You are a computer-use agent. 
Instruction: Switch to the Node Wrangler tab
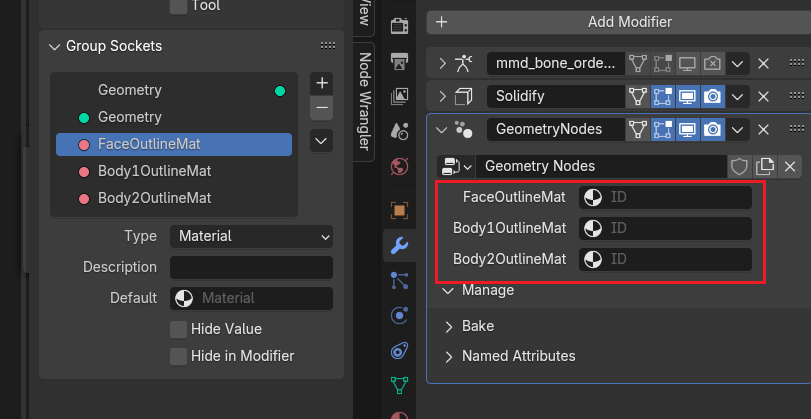(365, 100)
